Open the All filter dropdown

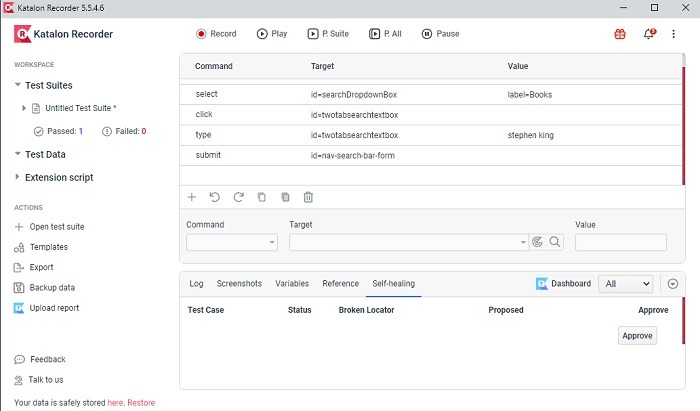click(x=625, y=284)
